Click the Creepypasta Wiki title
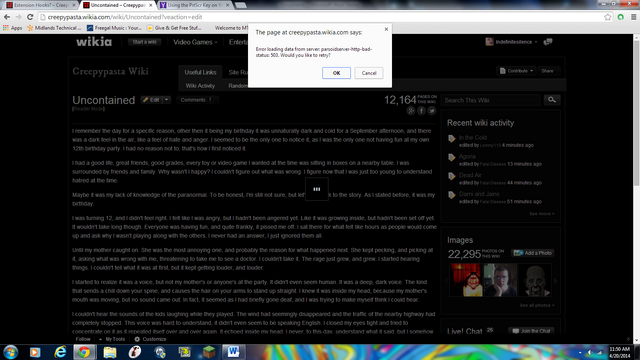Image resolution: width=640 pixels, height=360 pixels. [x=110, y=71]
